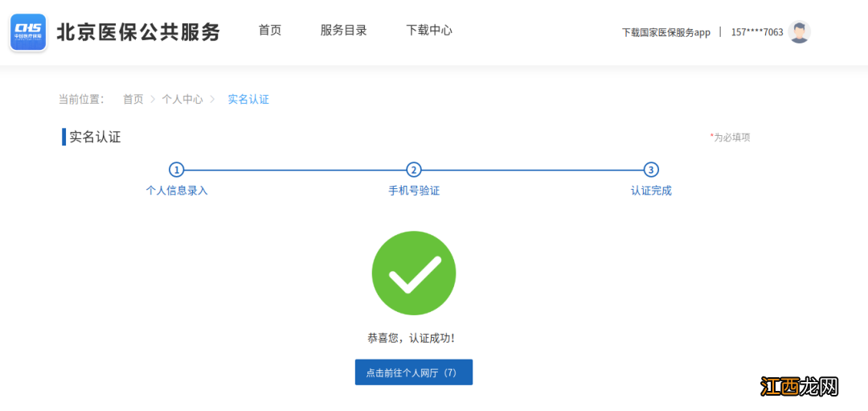The width and height of the screenshot is (868, 411).
Task: Click the 当前位置 label
Action: click(x=81, y=100)
